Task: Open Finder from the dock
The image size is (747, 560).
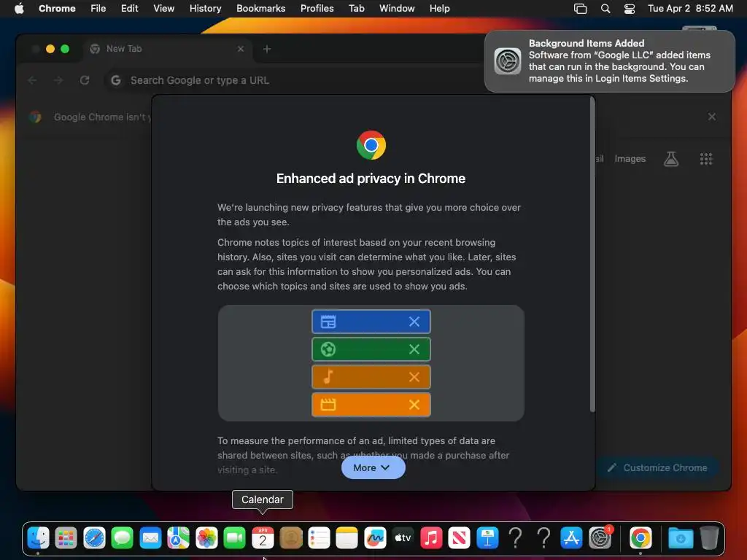Action: click(x=38, y=538)
